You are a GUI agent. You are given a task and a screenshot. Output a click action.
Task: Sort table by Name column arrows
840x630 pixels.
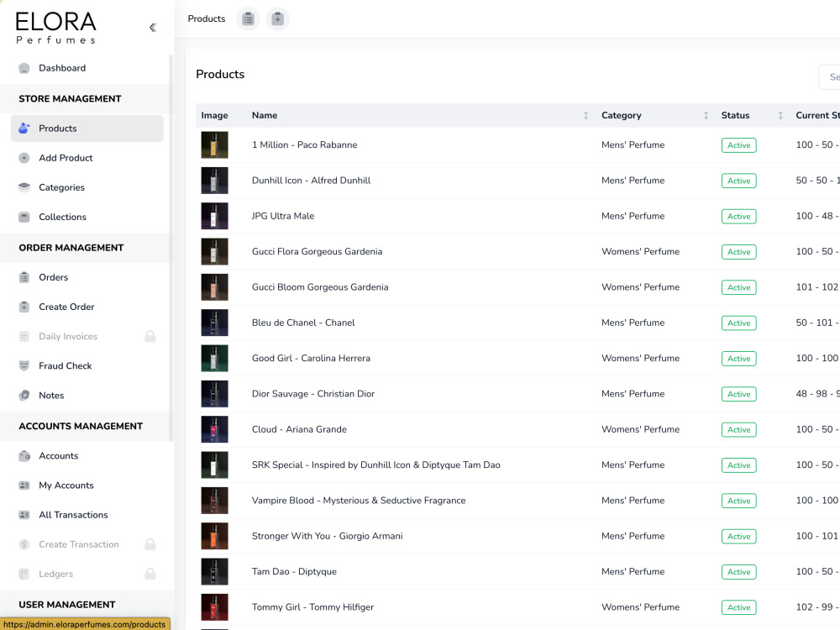(x=585, y=115)
